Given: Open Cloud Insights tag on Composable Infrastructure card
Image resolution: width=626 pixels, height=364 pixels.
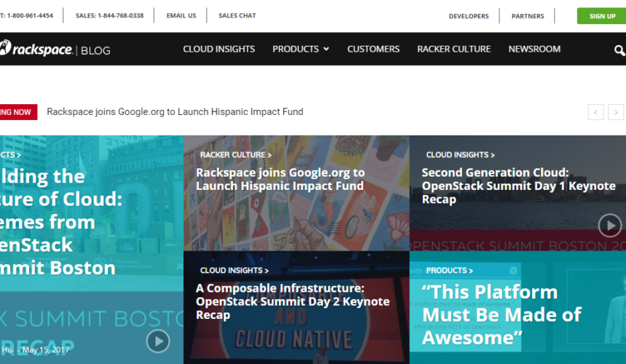Looking at the screenshot, I should pos(234,271).
